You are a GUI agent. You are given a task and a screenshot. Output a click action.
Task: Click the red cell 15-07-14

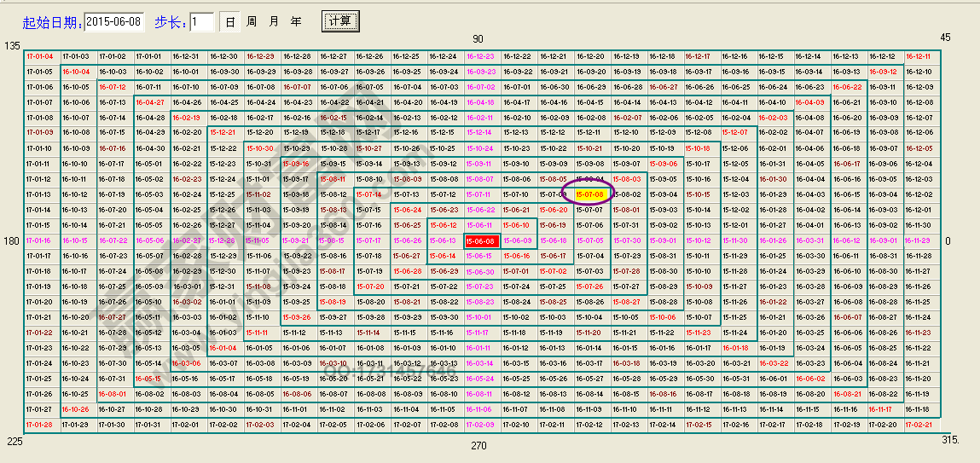click(369, 194)
